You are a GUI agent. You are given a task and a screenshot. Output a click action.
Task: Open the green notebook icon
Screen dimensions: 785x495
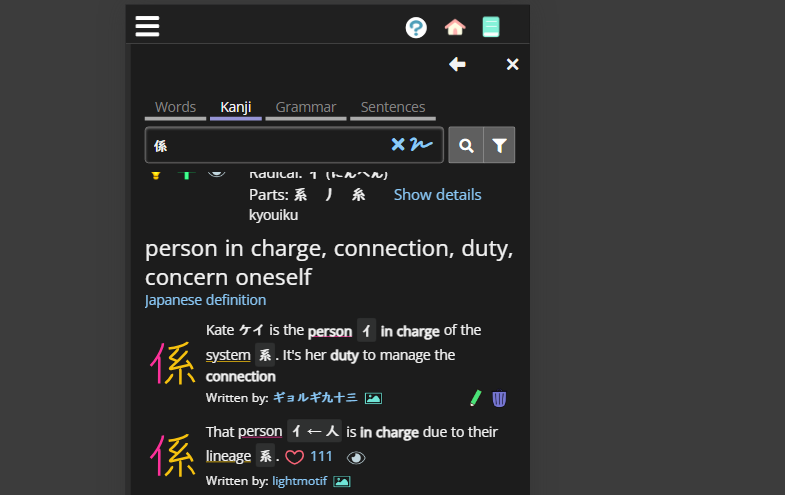click(490, 27)
